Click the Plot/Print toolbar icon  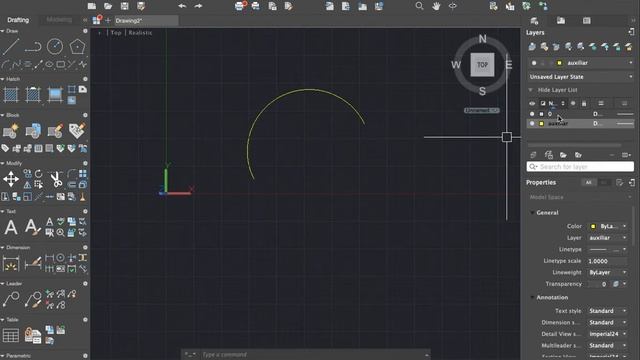pyautogui.click(x=240, y=6)
